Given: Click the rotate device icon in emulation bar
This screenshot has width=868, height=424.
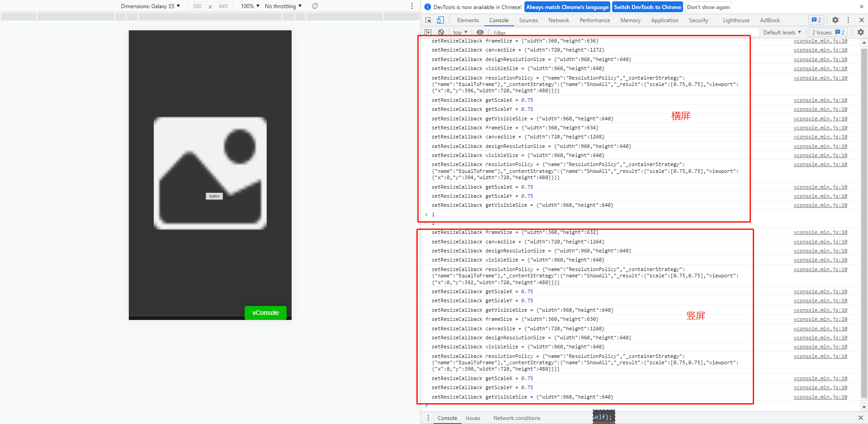Looking at the screenshot, I should [315, 6].
